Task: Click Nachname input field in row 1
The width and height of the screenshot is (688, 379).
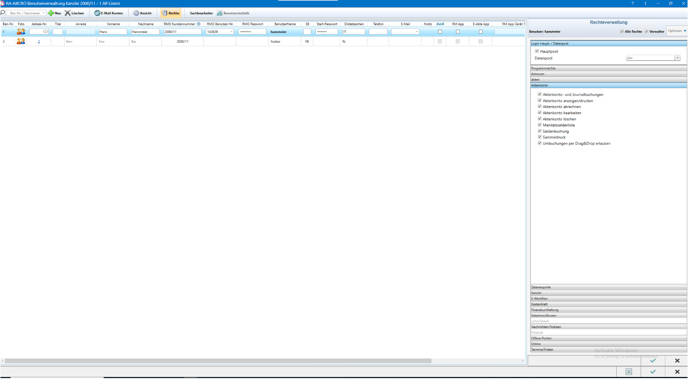Action: click(145, 32)
